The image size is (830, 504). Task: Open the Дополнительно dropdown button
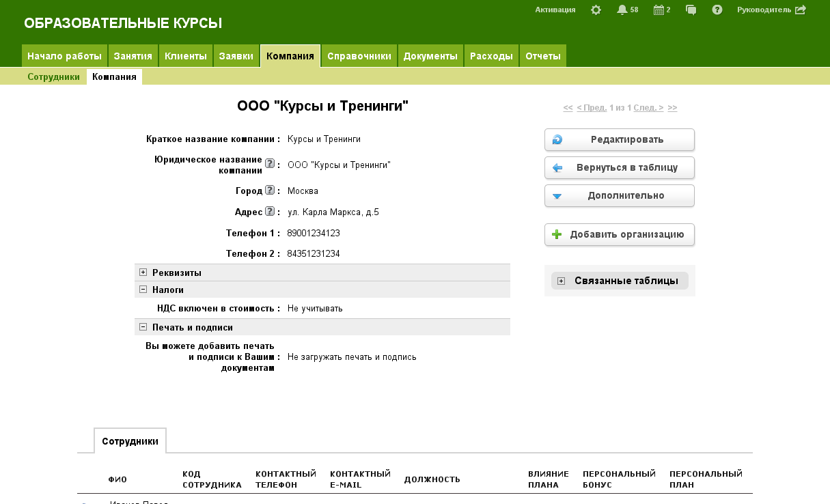point(620,196)
